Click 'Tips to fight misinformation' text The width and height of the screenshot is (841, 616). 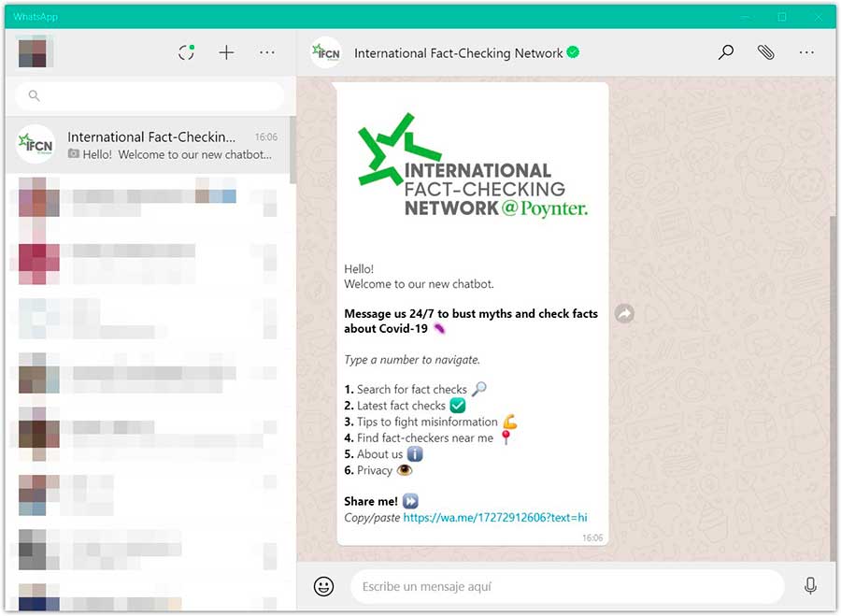[x=427, y=422]
